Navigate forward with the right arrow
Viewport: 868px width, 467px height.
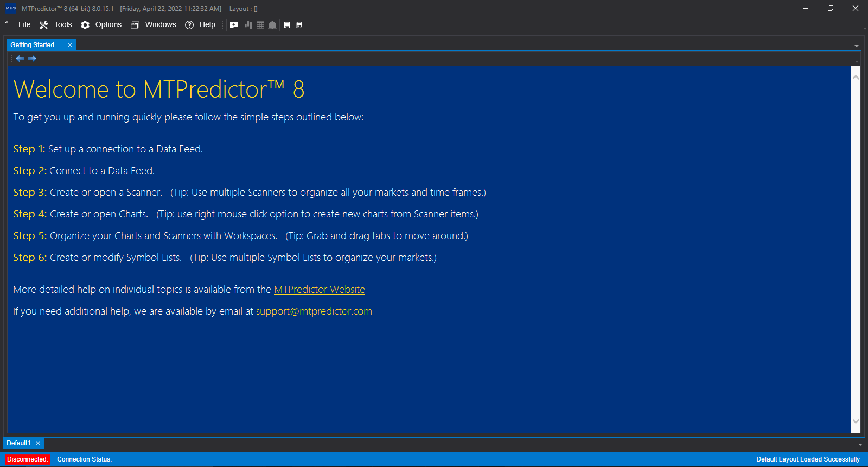pyautogui.click(x=32, y=59)
